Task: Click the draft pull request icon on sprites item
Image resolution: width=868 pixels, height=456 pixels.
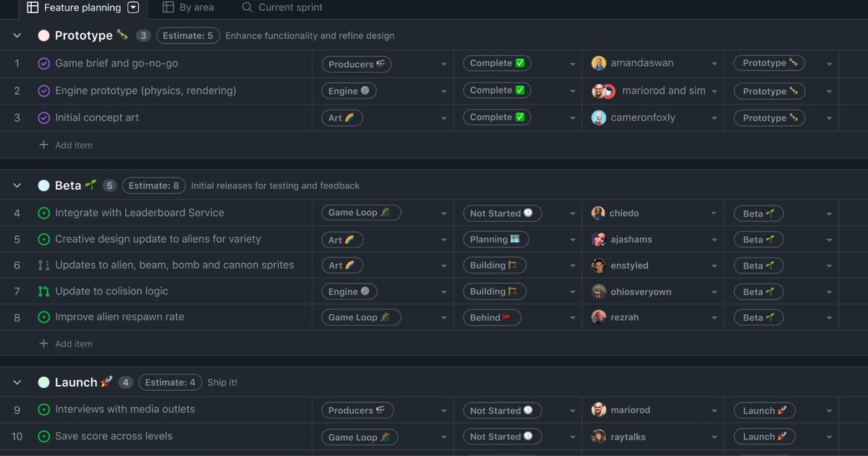Action: click(43, 266)
